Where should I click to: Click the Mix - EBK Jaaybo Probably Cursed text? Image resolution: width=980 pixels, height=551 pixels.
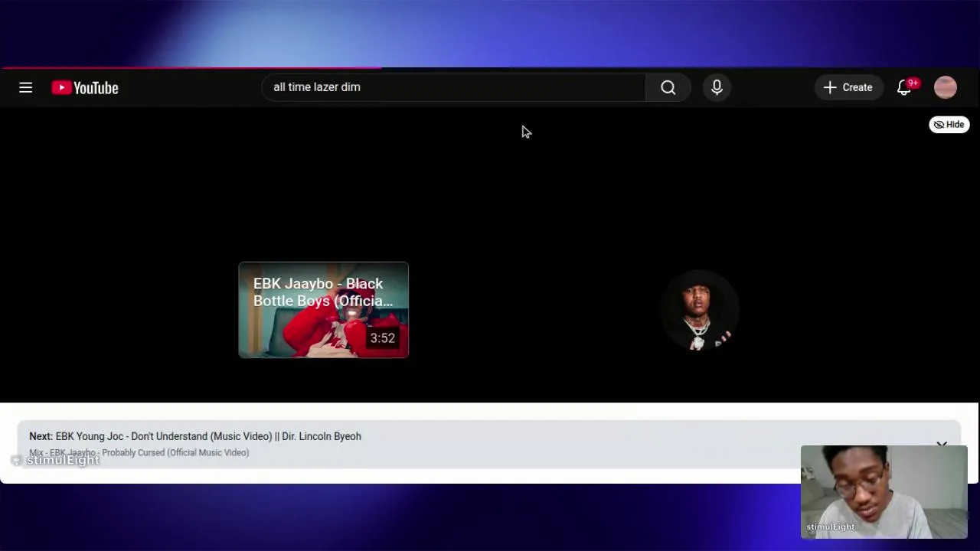139,452
